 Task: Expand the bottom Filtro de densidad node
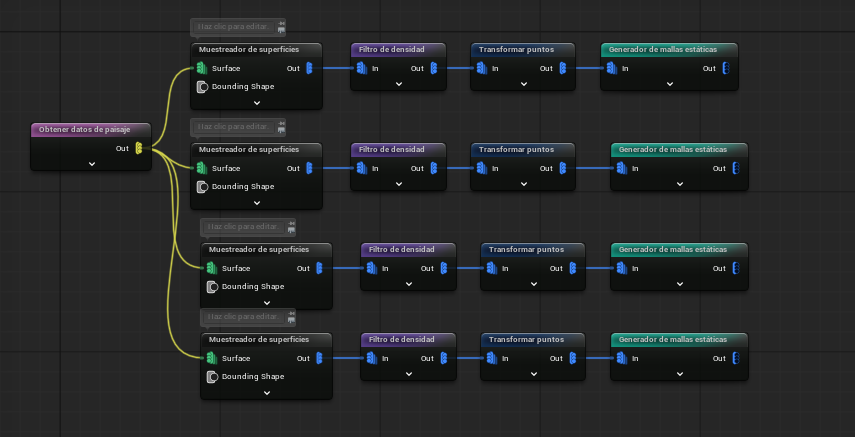tap(409, 373)
